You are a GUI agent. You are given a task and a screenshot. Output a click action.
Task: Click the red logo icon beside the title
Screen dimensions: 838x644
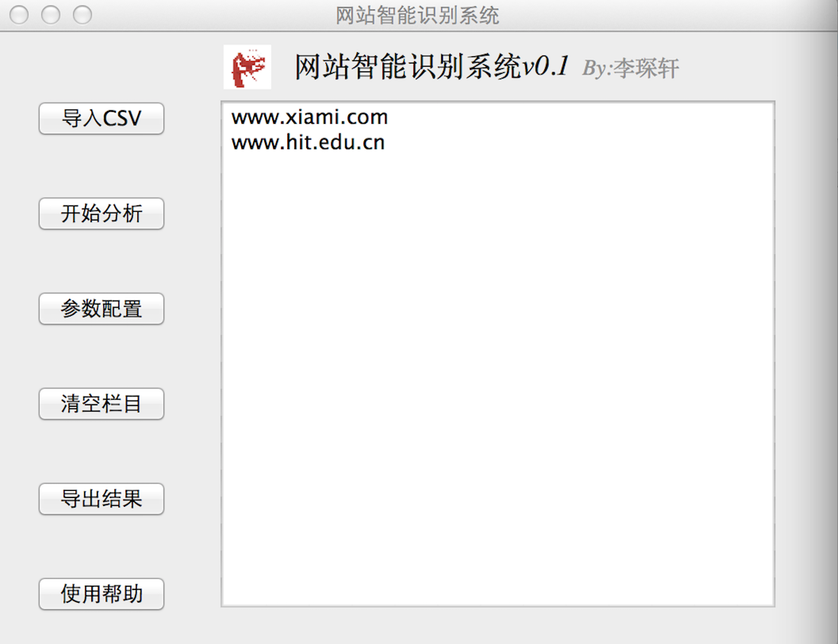[247, 67]
